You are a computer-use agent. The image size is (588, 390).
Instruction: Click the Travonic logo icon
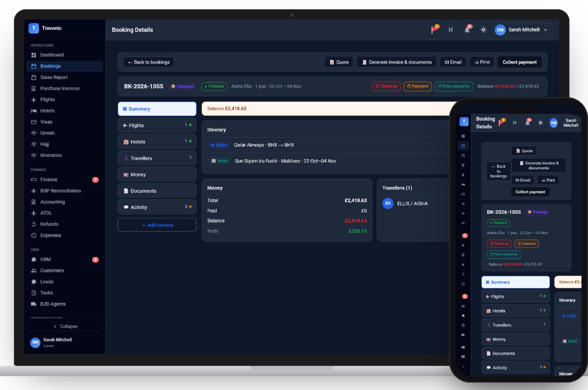pos(33,28)
